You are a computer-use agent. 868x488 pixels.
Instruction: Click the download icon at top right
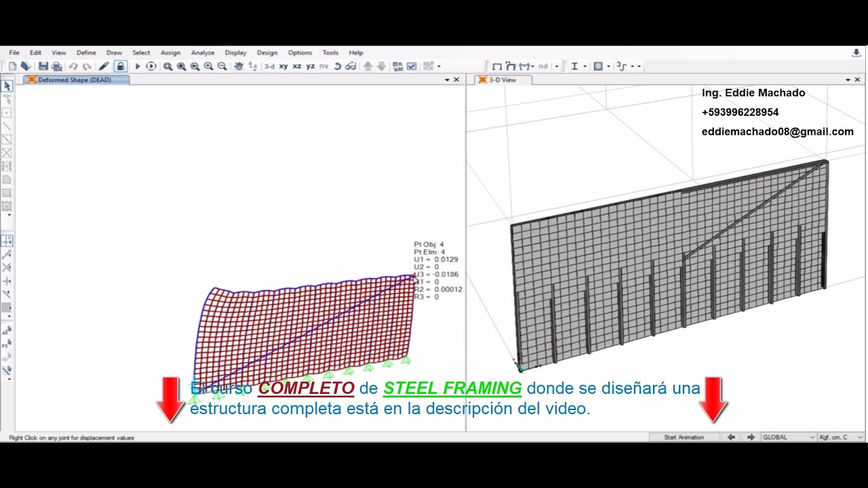[x=856, y=52]
